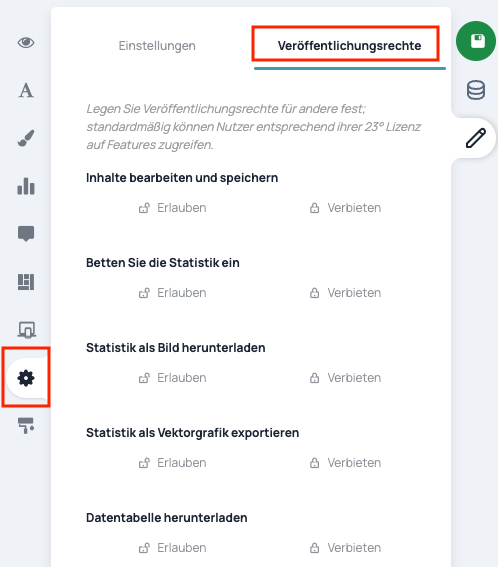498x567 pixels.
Task: Open the eye preview icon in sidebar
Action: pos(26,43)
